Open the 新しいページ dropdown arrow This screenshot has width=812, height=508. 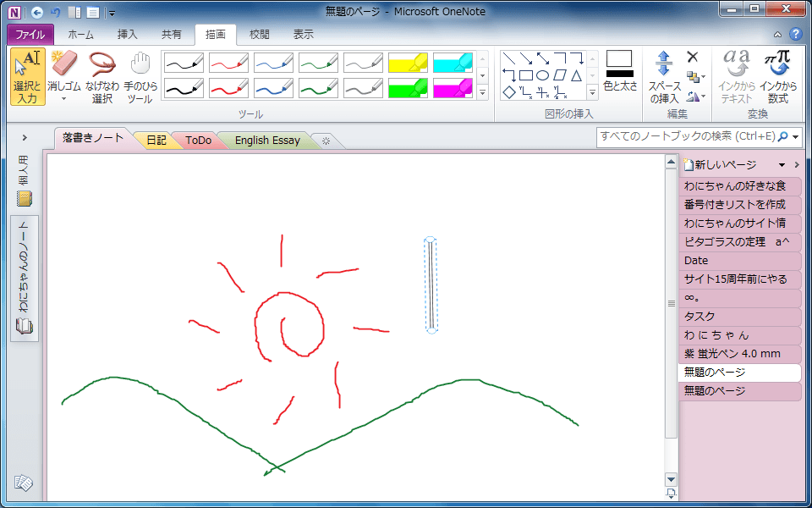(x=782, y=165)
